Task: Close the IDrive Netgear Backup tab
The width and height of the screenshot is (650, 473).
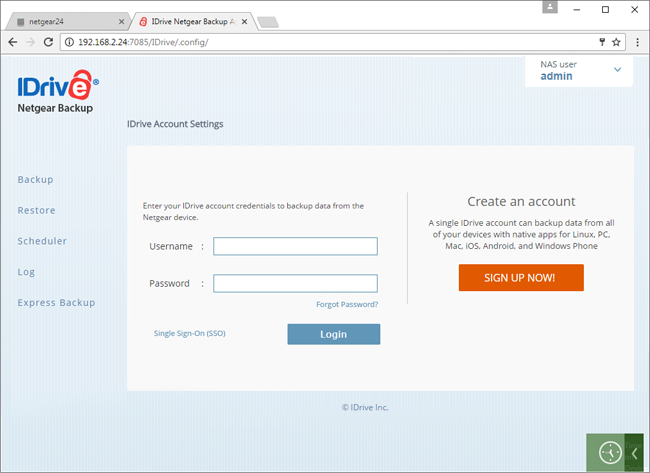Action: (245, 22)
